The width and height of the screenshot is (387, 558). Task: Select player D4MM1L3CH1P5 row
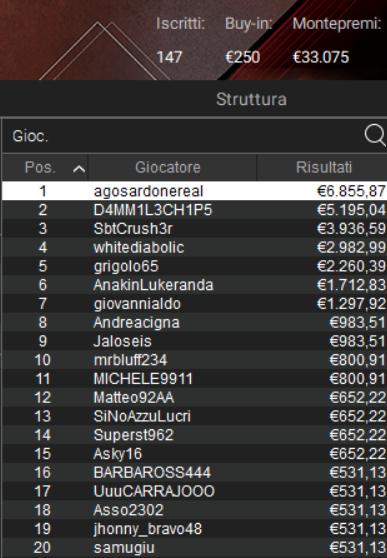point(194,210)
